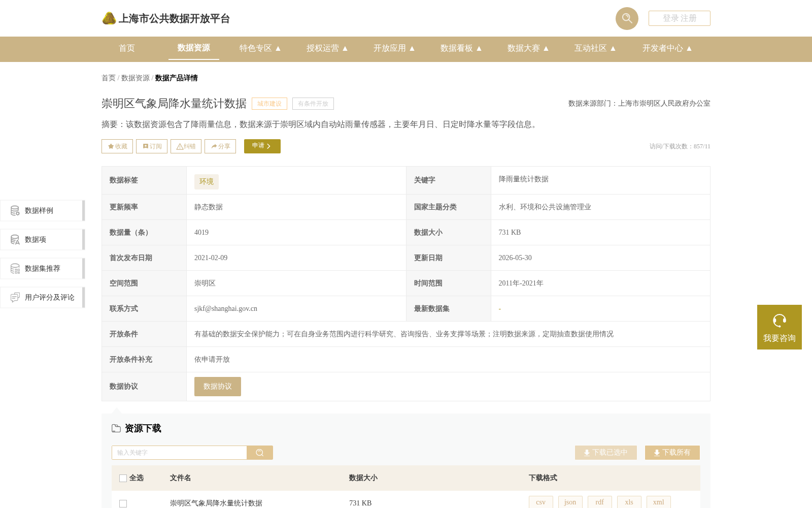812x508 pixels.
Task: Expand the 开发者中心 menu
Action: 667,48
